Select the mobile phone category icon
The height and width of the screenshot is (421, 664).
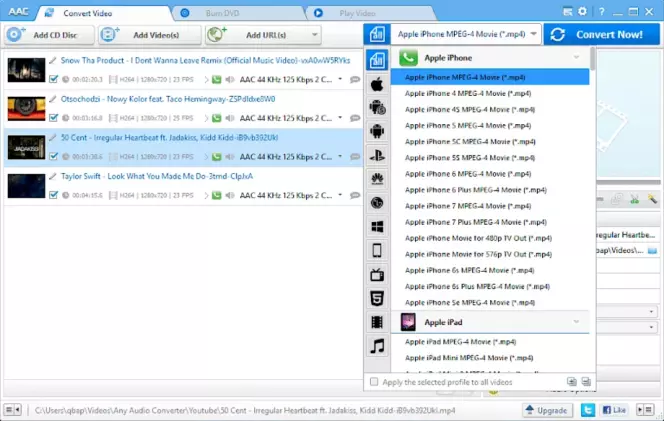tap(377, 250)
